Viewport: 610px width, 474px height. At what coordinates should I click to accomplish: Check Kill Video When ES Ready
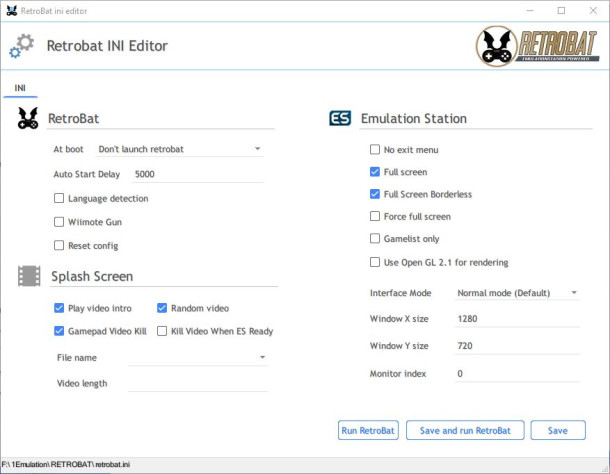click(162, 331)
